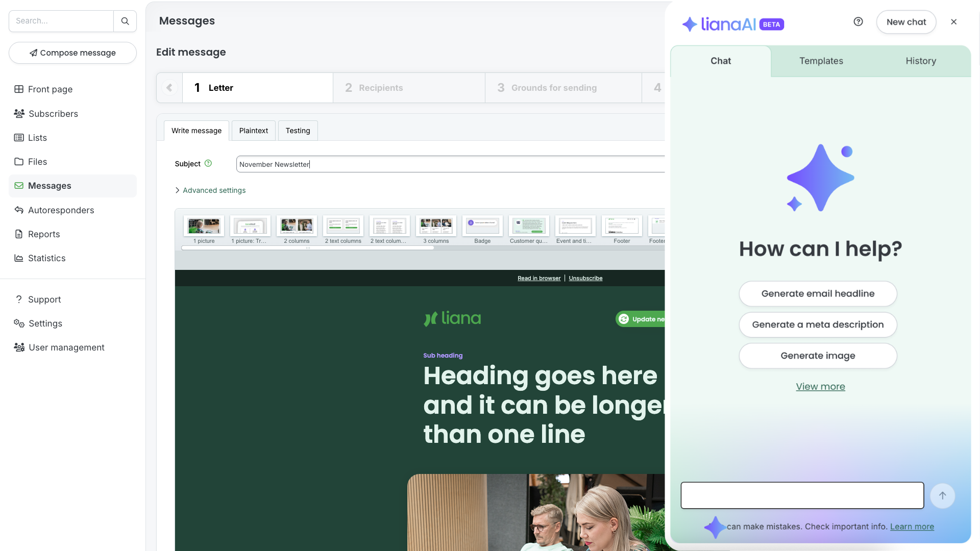
Task: Expand Advanced settings section
Action: coord(214,190)
